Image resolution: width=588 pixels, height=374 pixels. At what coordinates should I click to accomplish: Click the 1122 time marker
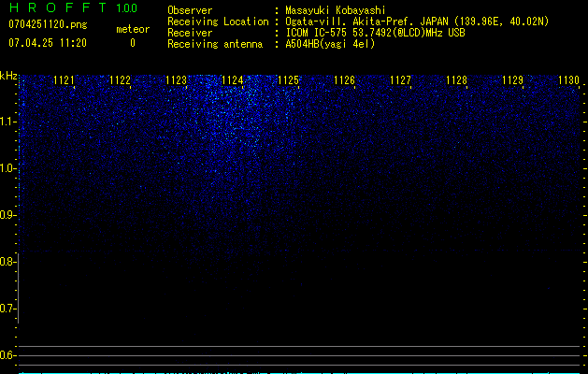(x=120, y=80)
